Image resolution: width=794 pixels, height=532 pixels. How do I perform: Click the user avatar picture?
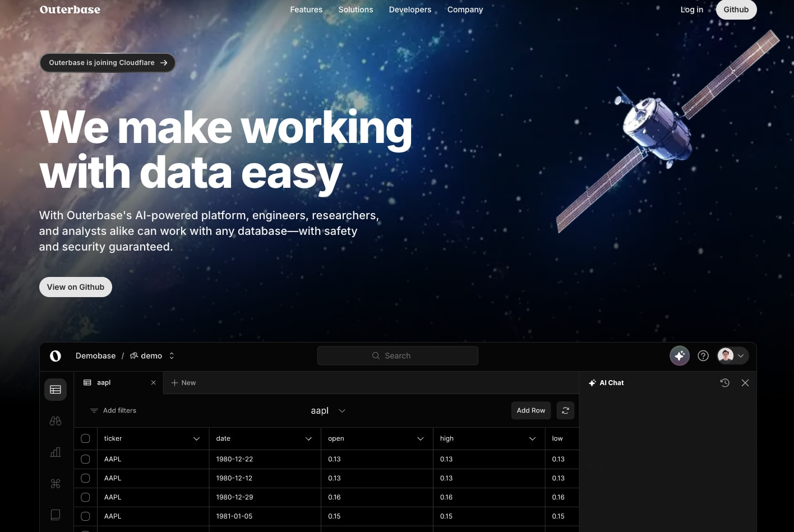click(x=726, y=355)
